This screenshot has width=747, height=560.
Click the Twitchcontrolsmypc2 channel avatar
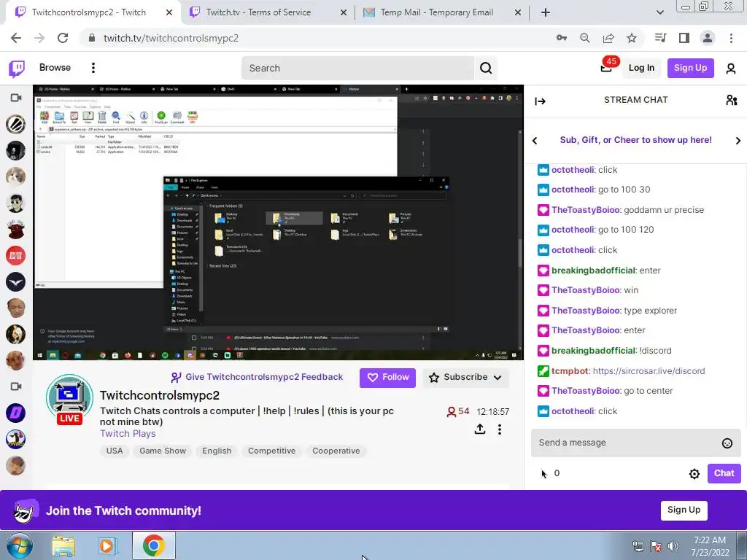pos(69,399)
